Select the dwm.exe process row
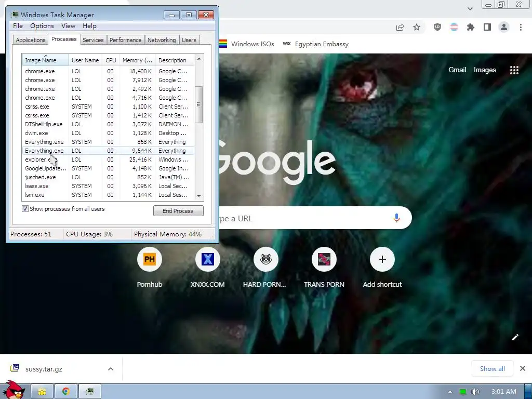Screen dimensions: 532x399 (108, 133)
